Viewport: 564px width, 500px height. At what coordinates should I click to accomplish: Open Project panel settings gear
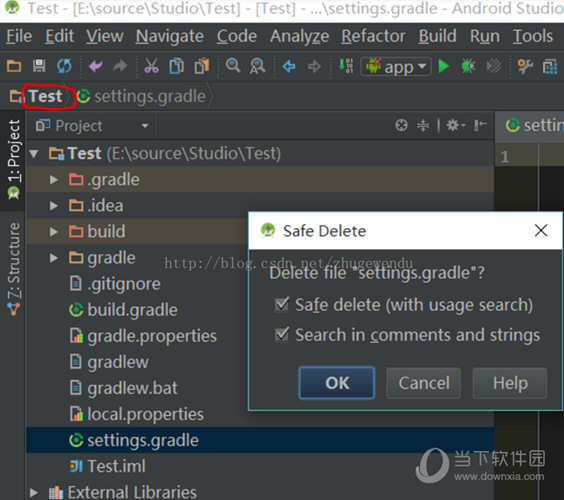455,125
